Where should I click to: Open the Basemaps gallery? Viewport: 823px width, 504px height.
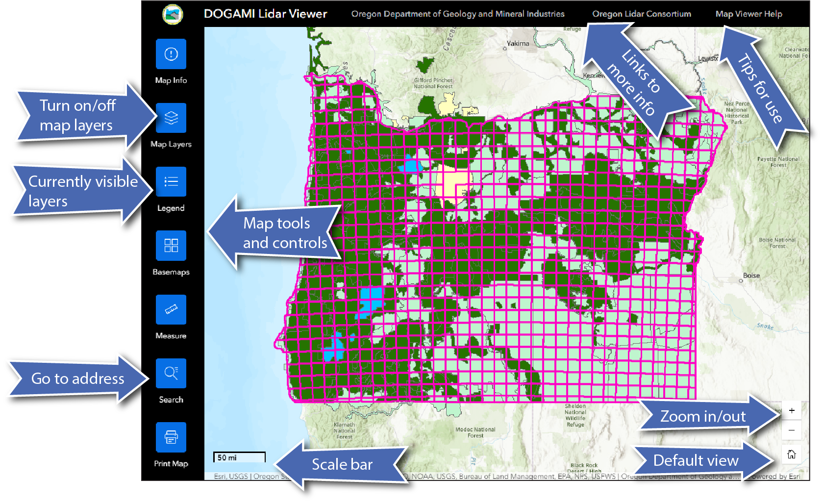pos(171,246)
